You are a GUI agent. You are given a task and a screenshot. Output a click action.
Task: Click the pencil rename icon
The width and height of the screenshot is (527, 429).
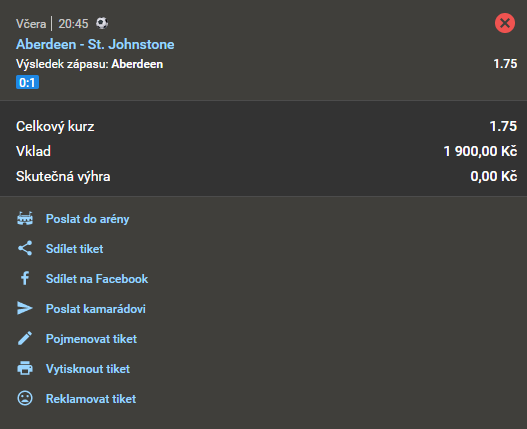(x=25, y=338)
